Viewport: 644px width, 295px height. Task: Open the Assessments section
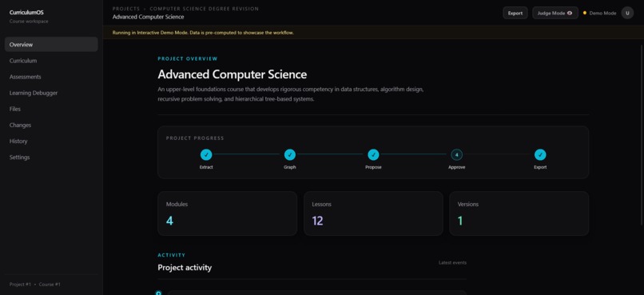click(x=51, y=77)
